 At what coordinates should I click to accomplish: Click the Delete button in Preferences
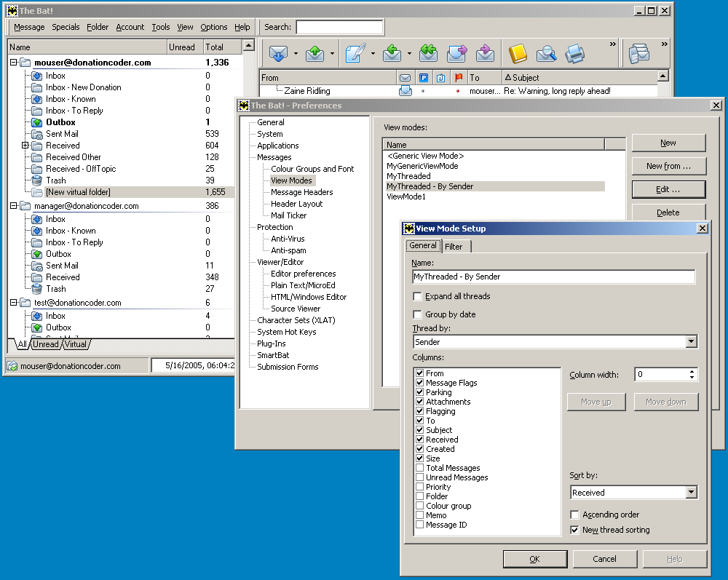click(x=668, y=212)
